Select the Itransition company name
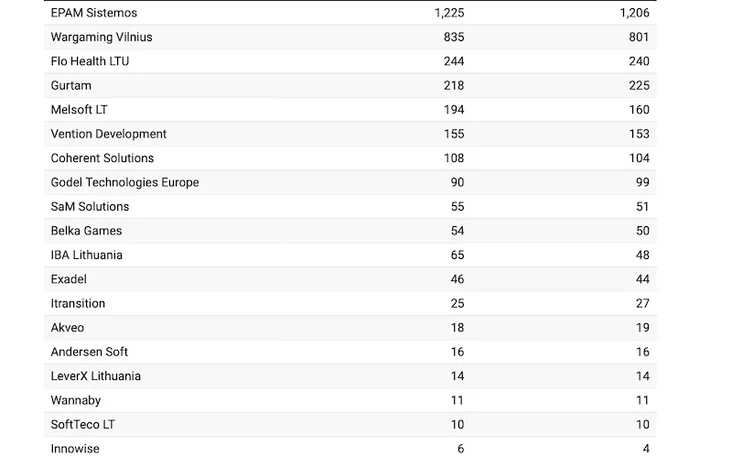The height and width of the screenshot is (456, 732). pos(78,304)
